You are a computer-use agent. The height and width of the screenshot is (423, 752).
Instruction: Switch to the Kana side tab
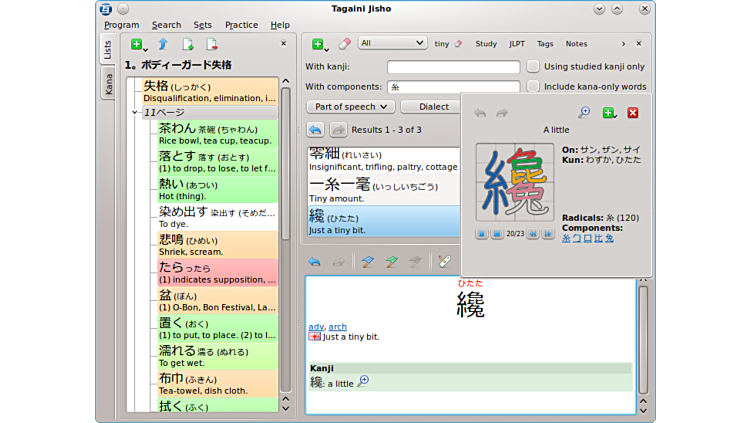tap(108, 85)
